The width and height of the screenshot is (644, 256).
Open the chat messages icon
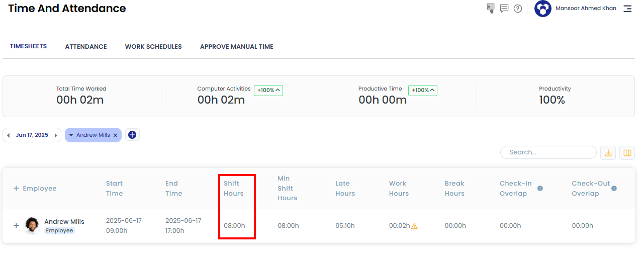point(504,9)
